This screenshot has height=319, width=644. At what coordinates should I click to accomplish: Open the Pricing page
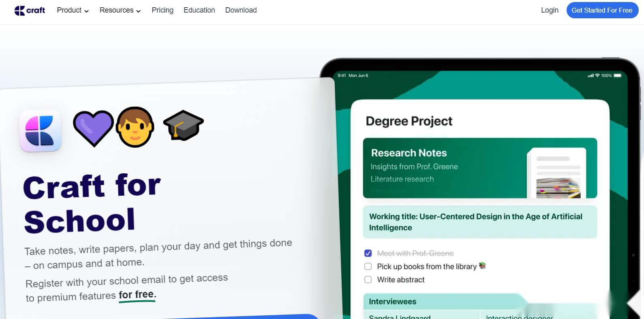click(163, 10)
